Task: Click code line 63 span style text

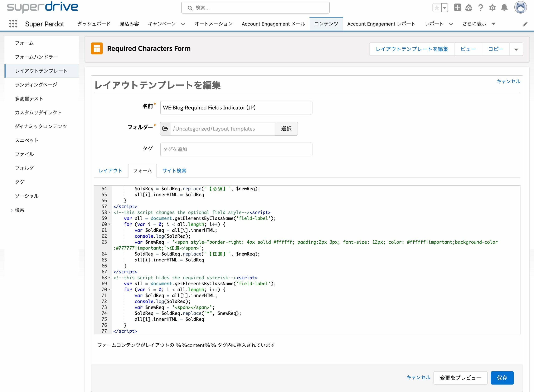Action: coord(305,245)
